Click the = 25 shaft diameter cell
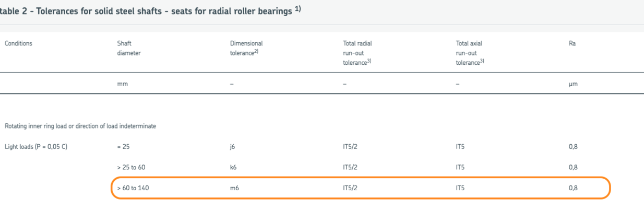 (123, 146)
